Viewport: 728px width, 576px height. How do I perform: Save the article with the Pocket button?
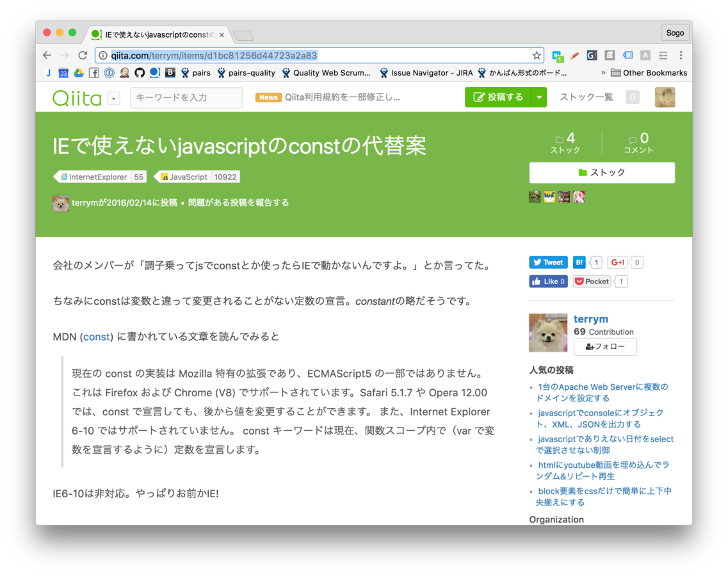click(x=592, y=281)
